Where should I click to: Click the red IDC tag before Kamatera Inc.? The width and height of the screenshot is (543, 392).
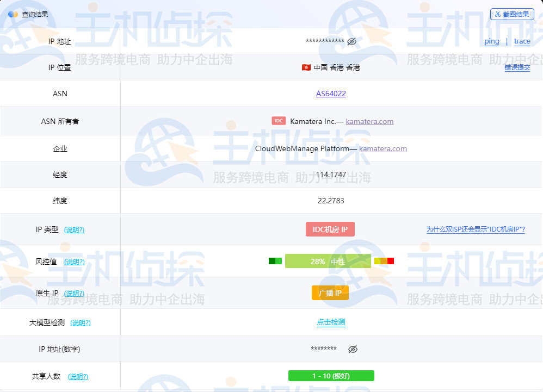coord(279,121)
